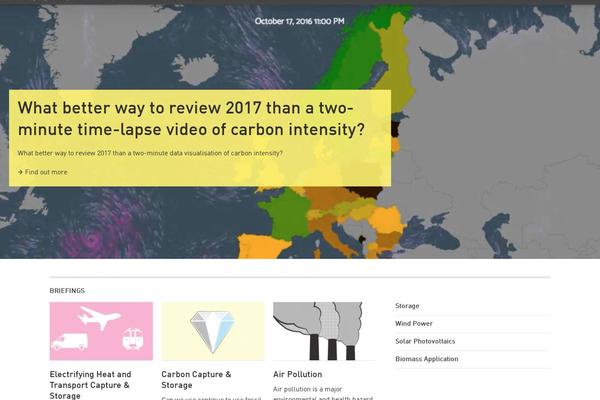Image resolution: width=600 pixels, height=400 pixels.
Task: Click the hero subtitle about data visualisation
Action: [150, 153]
